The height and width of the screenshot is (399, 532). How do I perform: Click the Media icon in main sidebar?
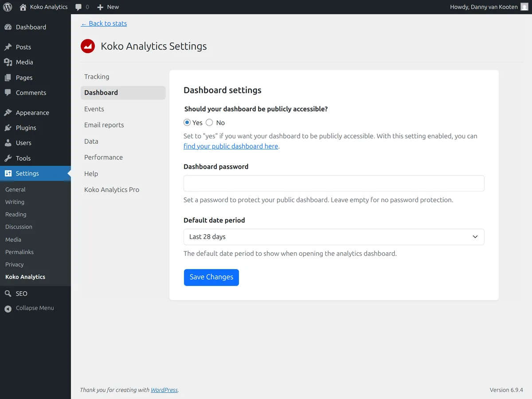pyautogui.click(x=8, y=62)
